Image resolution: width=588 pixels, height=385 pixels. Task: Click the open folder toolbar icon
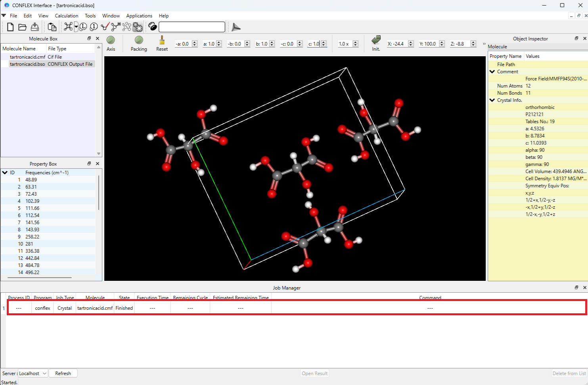pos(23,27)
